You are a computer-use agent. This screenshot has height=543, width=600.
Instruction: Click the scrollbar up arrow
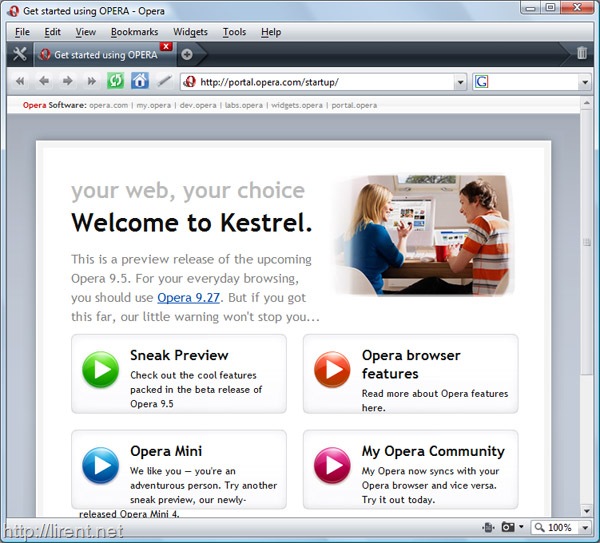coord(586,103)
